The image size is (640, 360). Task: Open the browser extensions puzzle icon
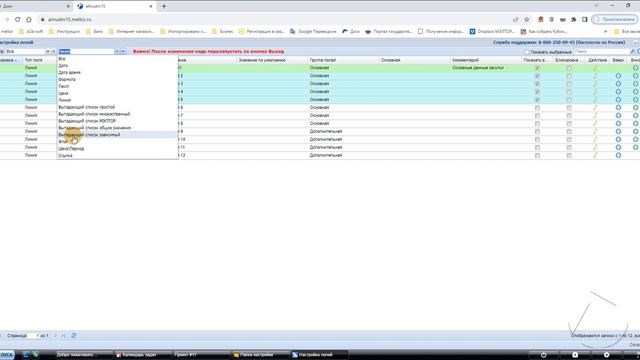[x=573, y=19]
